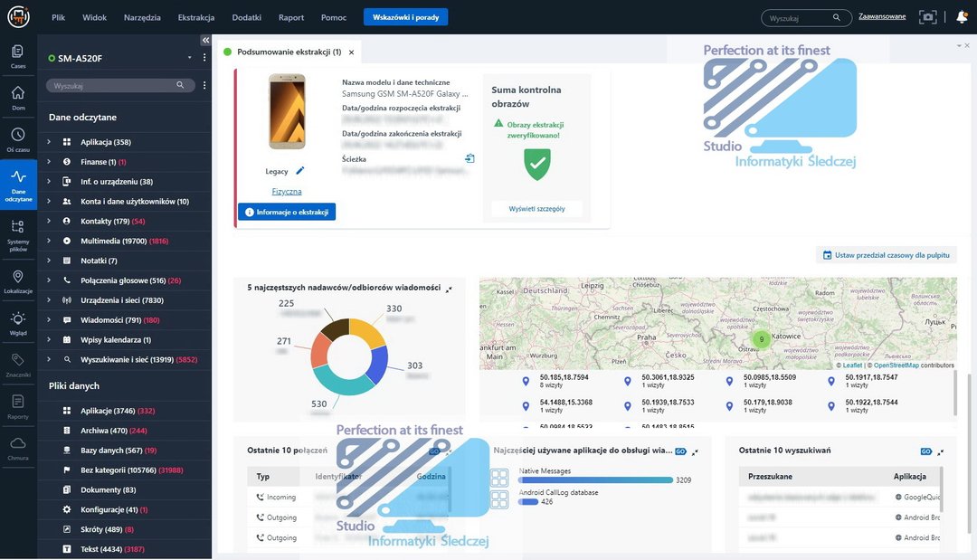Open the Widok menu
This screenshot has height=560, width=977.
coord(95,17)
